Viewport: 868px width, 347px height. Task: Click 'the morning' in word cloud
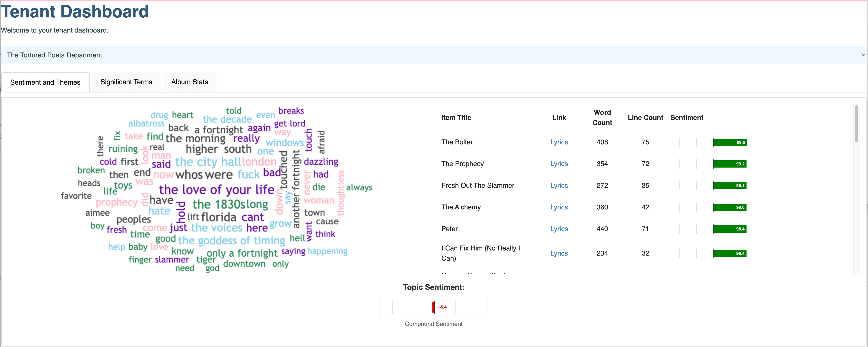click(x=196, y=139)
